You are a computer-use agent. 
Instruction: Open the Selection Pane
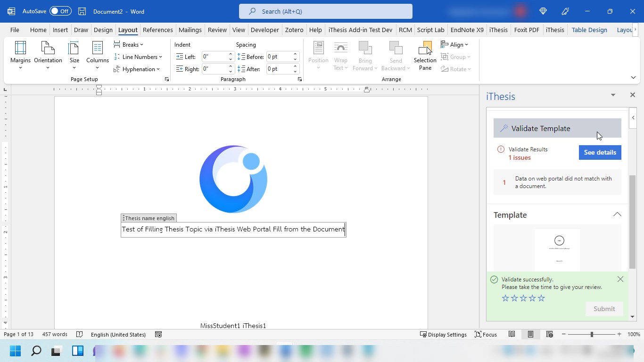point(425,56)
